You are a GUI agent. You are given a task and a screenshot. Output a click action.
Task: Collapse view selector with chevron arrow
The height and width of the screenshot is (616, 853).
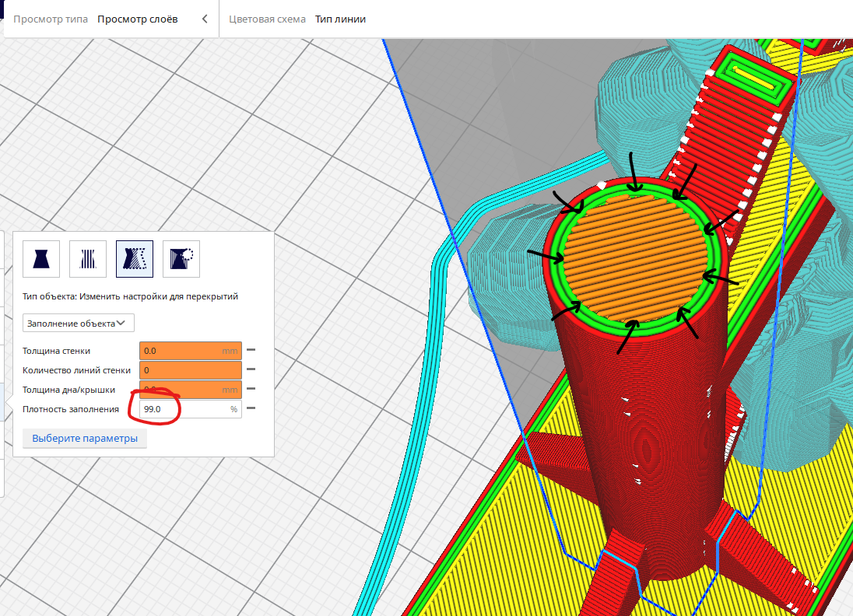coord(205,19)
